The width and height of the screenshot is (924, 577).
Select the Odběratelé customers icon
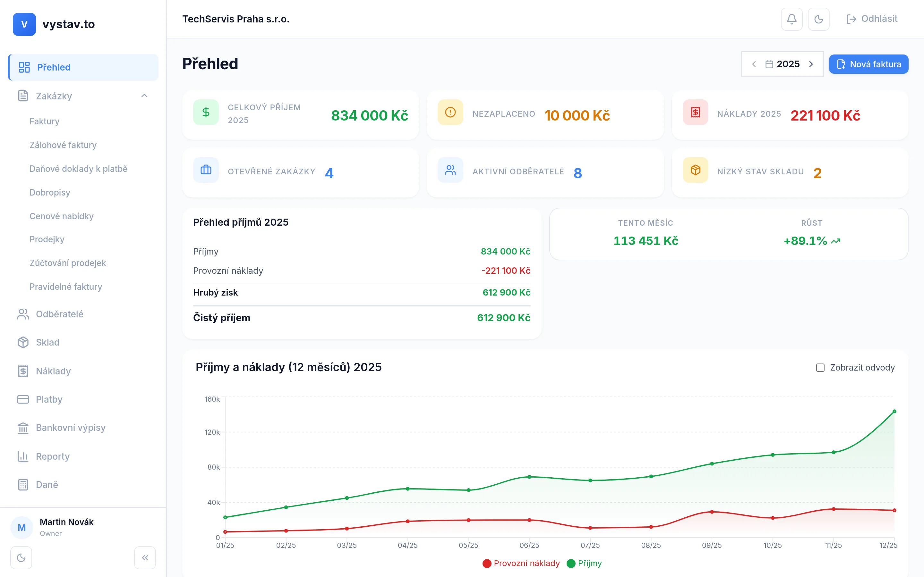(x=23, y=314)
